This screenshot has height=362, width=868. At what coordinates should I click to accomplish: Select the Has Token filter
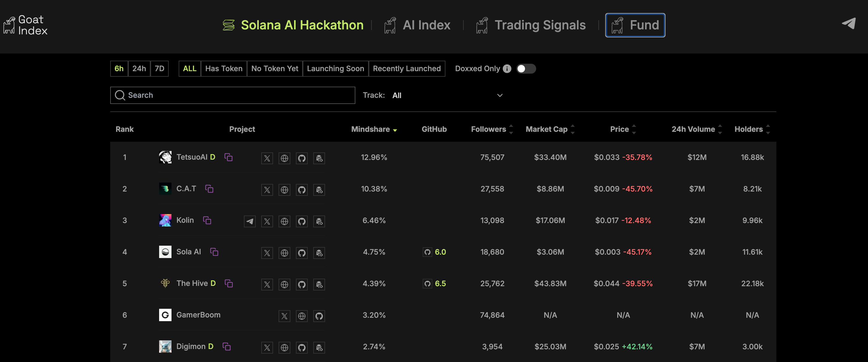(224, 68)
